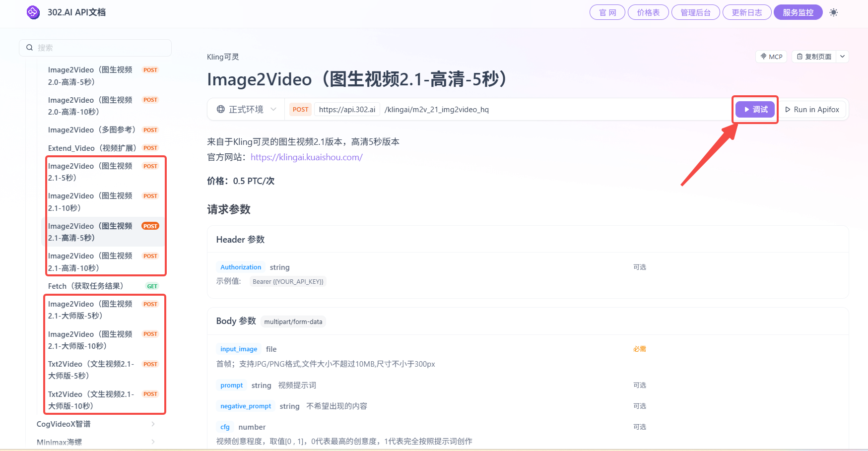This screenshot has width=868, height=451.
Task: Click the Bearer {{YOUR_API_KEY}} example value
Action: (288, 281)
